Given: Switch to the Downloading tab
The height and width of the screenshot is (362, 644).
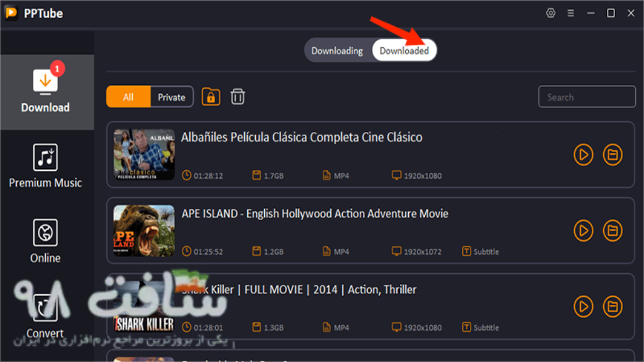Looking at the screenshot, I should (337, 51).
